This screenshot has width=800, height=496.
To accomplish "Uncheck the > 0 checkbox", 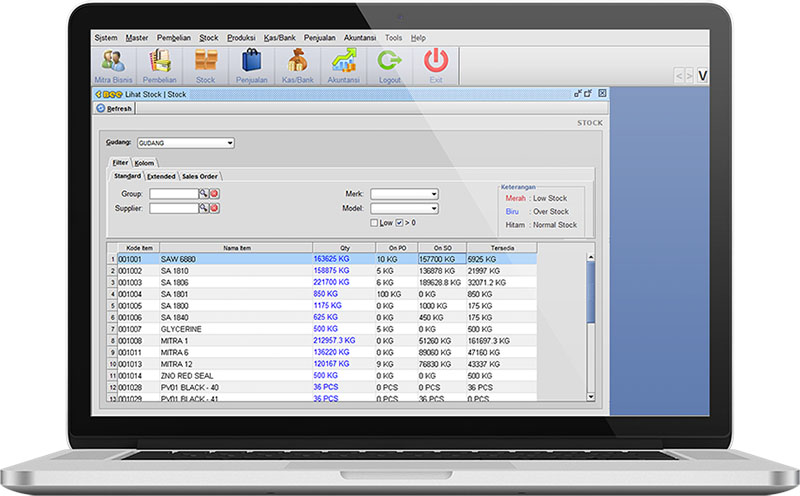I will pos(400,223).
